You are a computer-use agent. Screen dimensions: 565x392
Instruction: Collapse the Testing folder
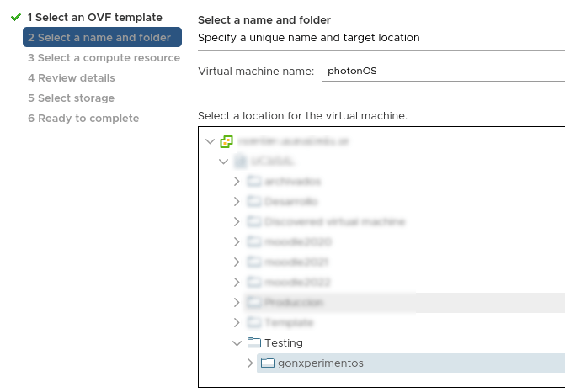pos(237,343)
